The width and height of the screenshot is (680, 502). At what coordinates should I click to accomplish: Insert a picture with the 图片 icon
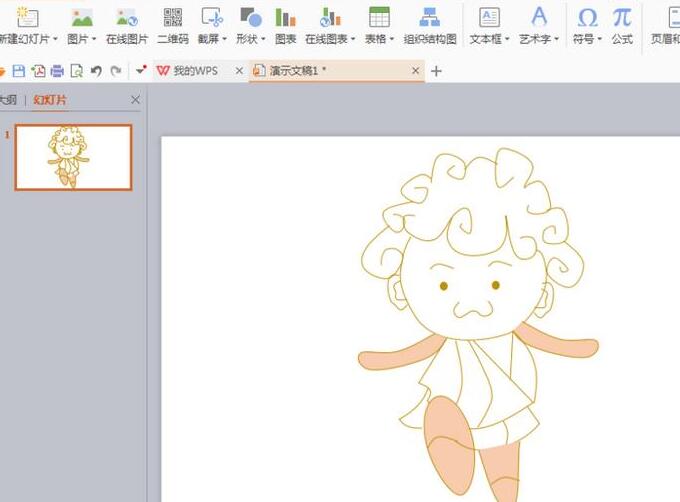pos(82,17)
